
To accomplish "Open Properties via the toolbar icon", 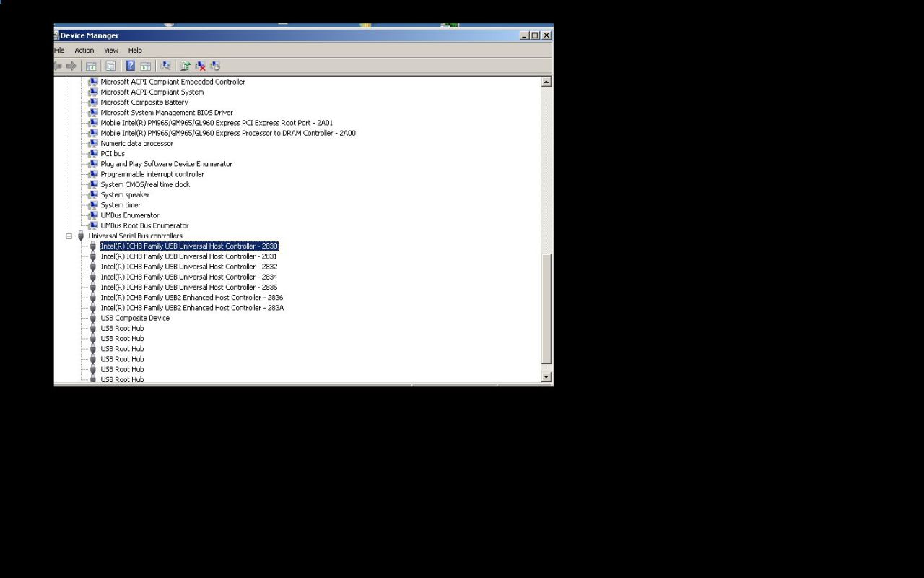I will pyautogui.click(x=110, y=66).
